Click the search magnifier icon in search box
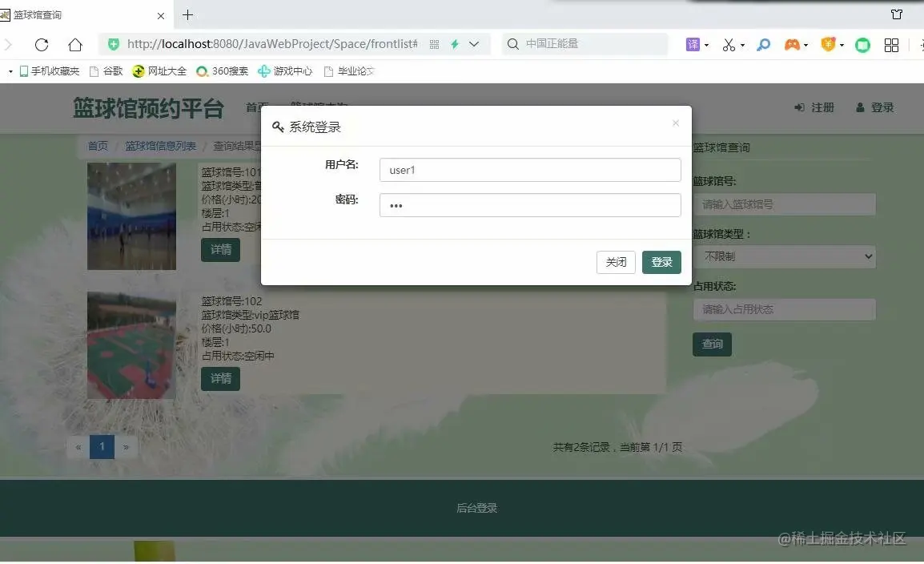This screenshot has height=564, width=924. pos(513,44)
